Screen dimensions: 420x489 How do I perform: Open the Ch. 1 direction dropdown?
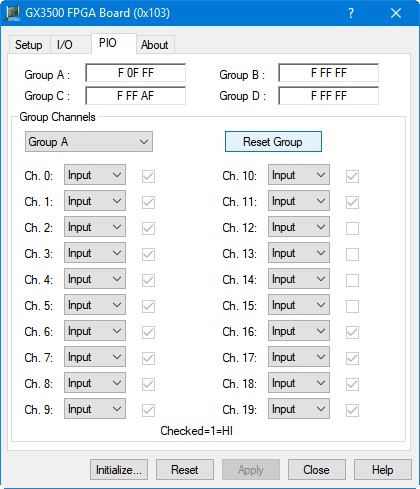95,200
